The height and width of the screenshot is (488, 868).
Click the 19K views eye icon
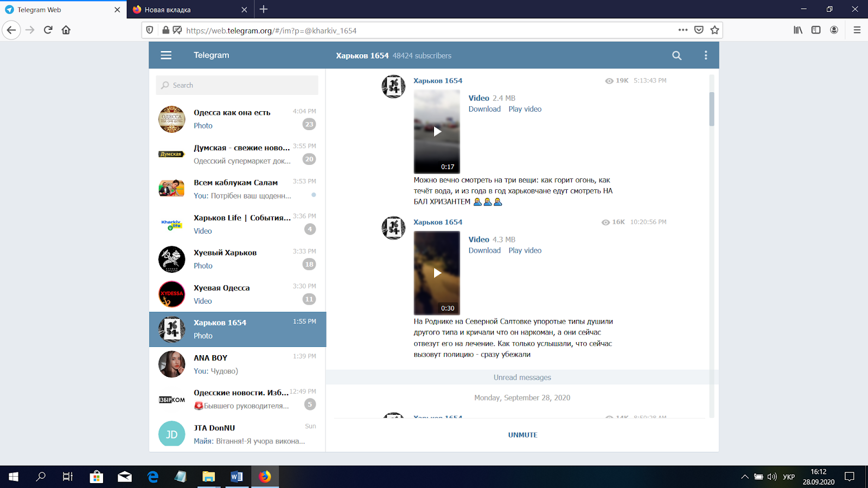pos(609,81)
